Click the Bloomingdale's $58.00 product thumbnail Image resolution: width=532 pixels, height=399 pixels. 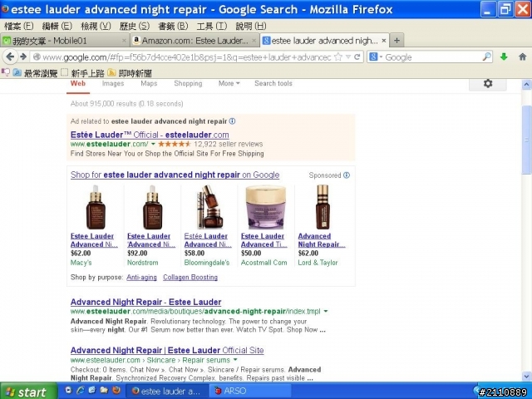[x=209, y=207]
